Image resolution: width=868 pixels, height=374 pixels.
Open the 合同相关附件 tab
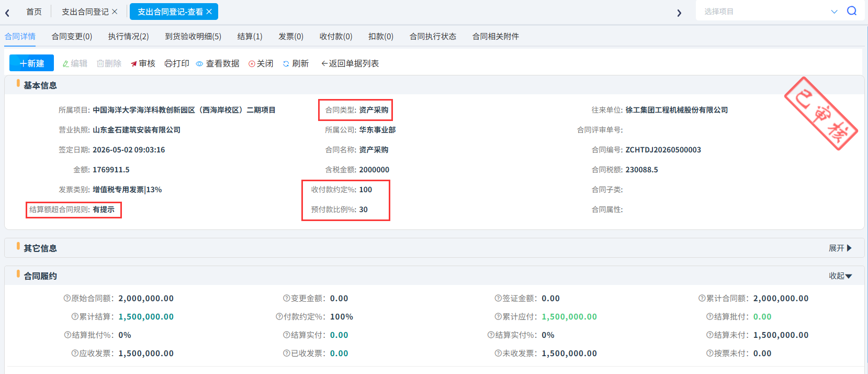tap(495, 36)
